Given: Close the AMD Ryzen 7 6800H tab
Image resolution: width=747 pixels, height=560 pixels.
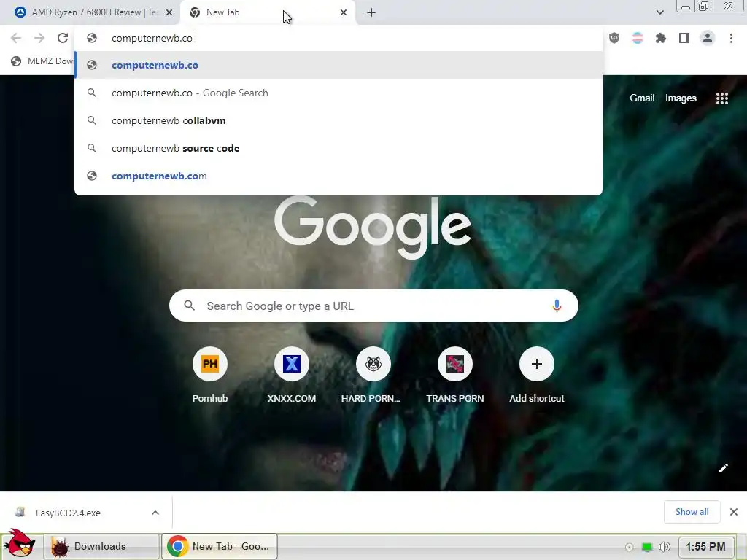Looking at the screenshot, I should (169, 12).
